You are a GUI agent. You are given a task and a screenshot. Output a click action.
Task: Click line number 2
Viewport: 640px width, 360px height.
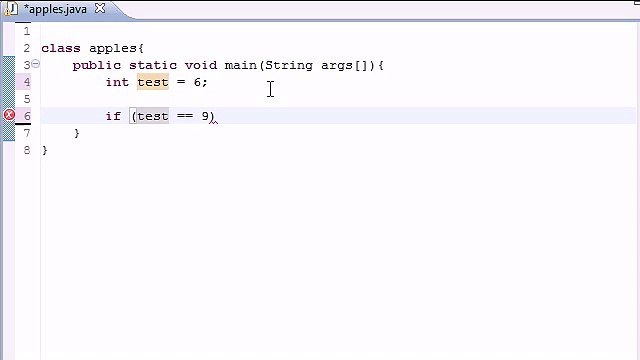tap(27, 48)
